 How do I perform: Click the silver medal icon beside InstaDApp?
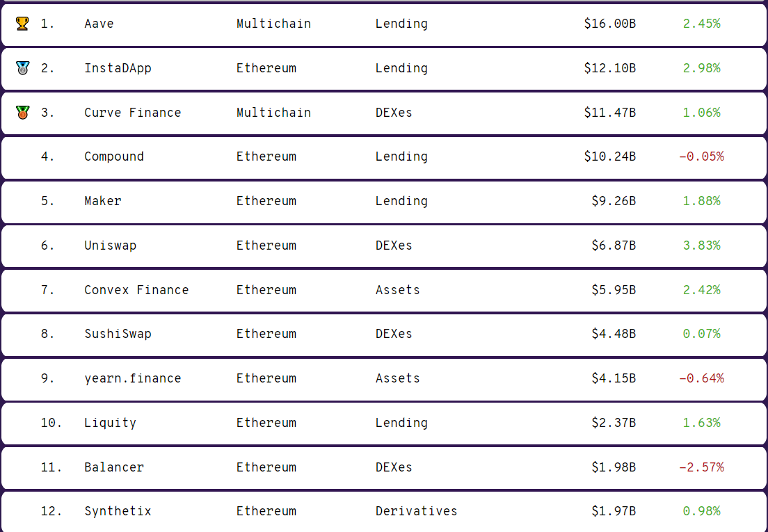22,68
